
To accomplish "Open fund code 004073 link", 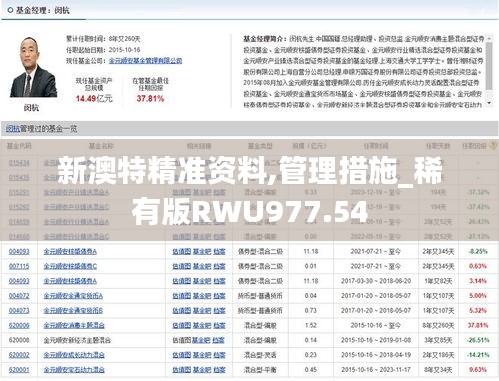I will point(19,311).
